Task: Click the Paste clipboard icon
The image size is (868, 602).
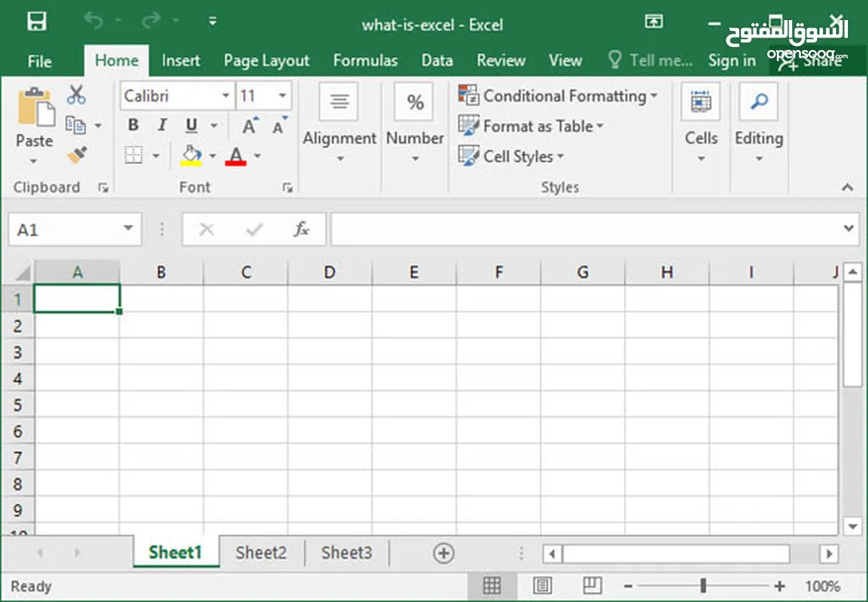Action: [35, 106]
